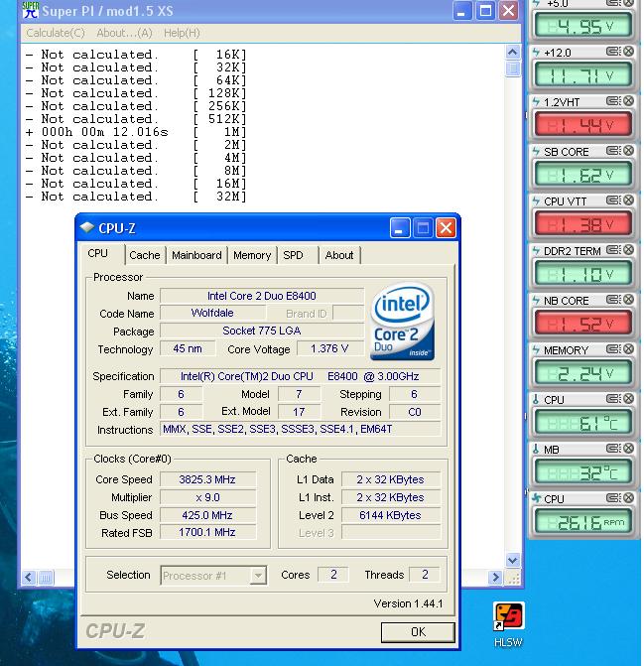Select the CPU tab in CPU-Z
644x666 pixels.
tap(98, 253)
